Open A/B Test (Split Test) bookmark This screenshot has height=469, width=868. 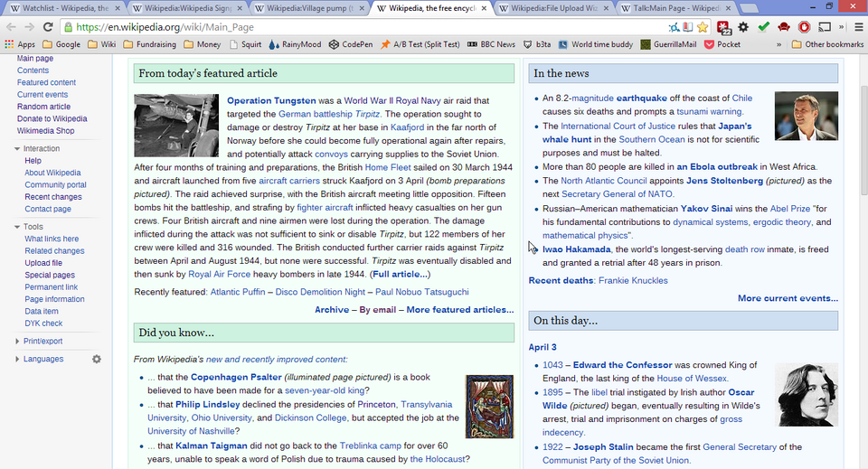pyautogui.click(x=420, y=44)
